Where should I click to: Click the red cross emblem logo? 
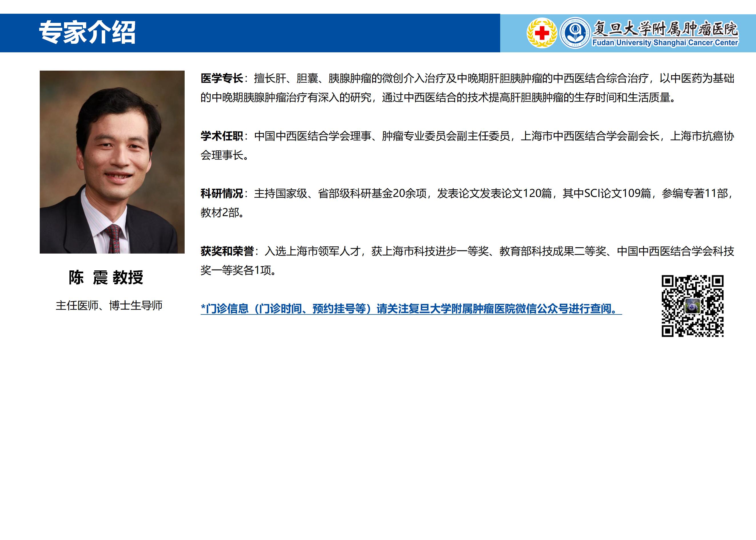point(542,33)
